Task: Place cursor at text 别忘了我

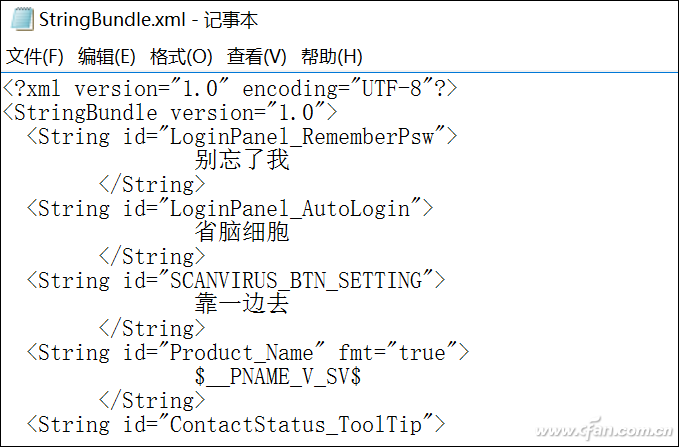Action: [x=242, y=160]
